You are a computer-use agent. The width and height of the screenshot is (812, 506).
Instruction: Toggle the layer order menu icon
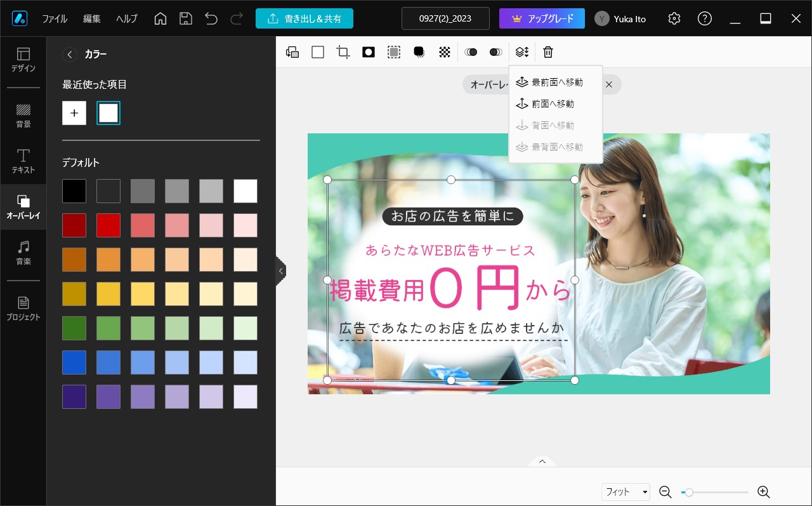(522, 52)
